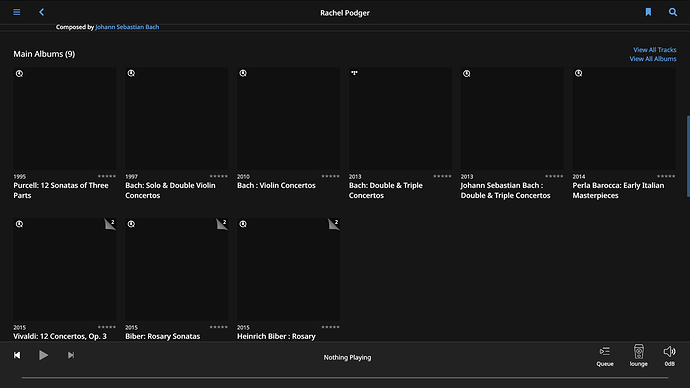The height and width of the screenshot is (388, 690).
Task: Open the Vivaldi: 12 Concertos, Op. 3 cover
Action: tap(65, 269)
